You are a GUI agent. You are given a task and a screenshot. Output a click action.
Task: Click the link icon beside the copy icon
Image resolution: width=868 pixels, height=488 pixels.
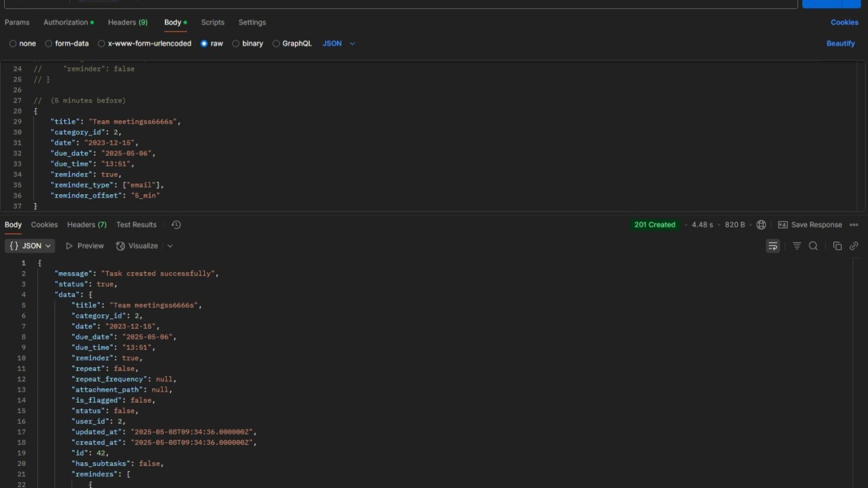click(x=854, y=246)
